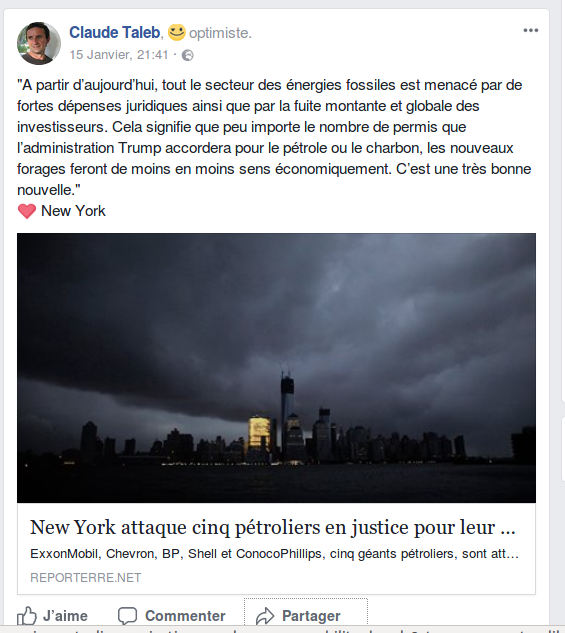Open the post options three-dots menu
Image resolution: width=565 pixels, height=633 pixels.
531,30
